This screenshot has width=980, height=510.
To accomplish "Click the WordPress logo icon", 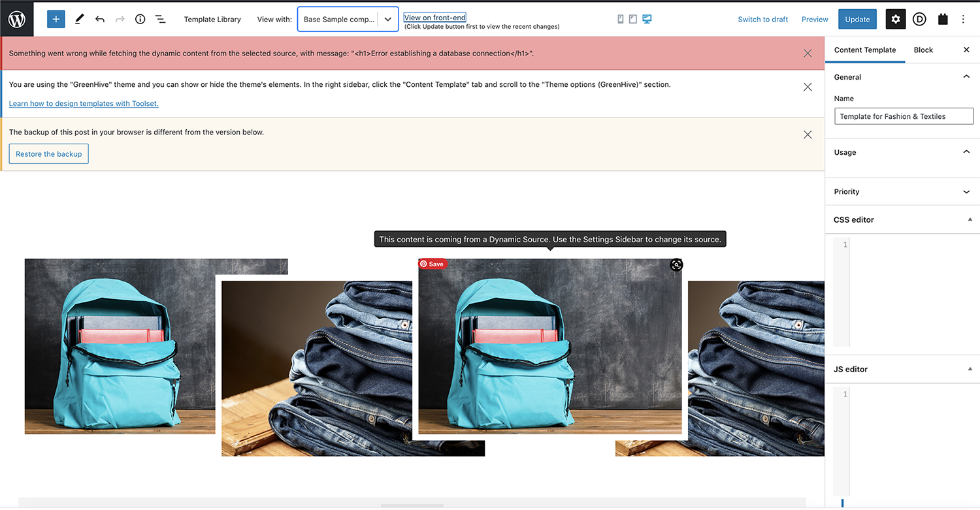I will click(16, 19).
